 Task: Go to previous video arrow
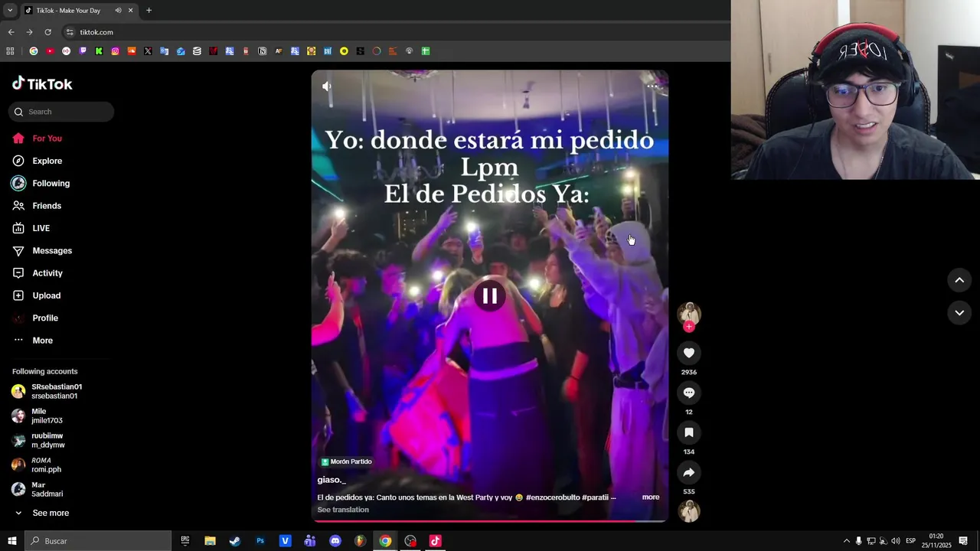click(x=959, y=280)
